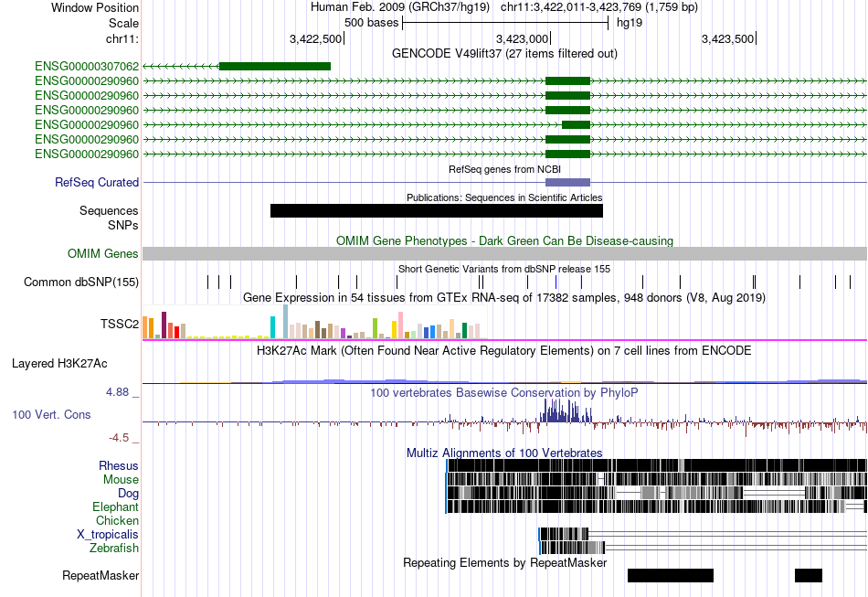The height and width of the screenshot is (597, 868).
Task: Click the 3,423,000 ruler position
Action: point(523,38)
